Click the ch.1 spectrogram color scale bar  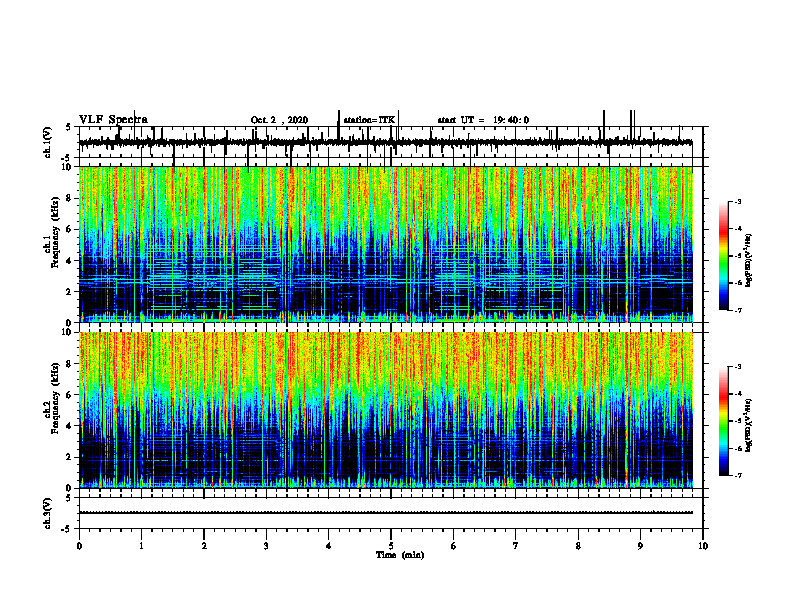pyautogui.click(x=723, y=256)
